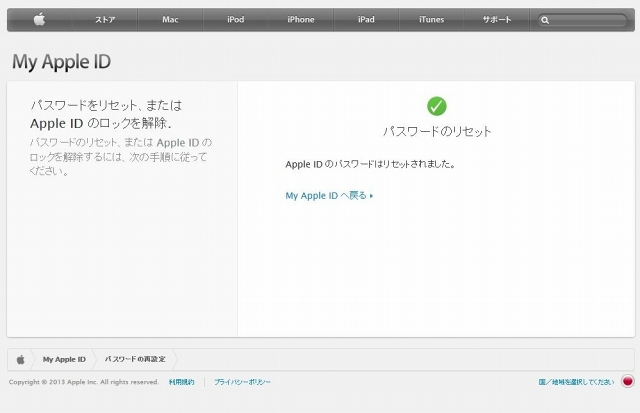This screenshot has height=413, width=640.
Task: Click the Japan flag icon in footer
Action: click(x=627, y=381)
